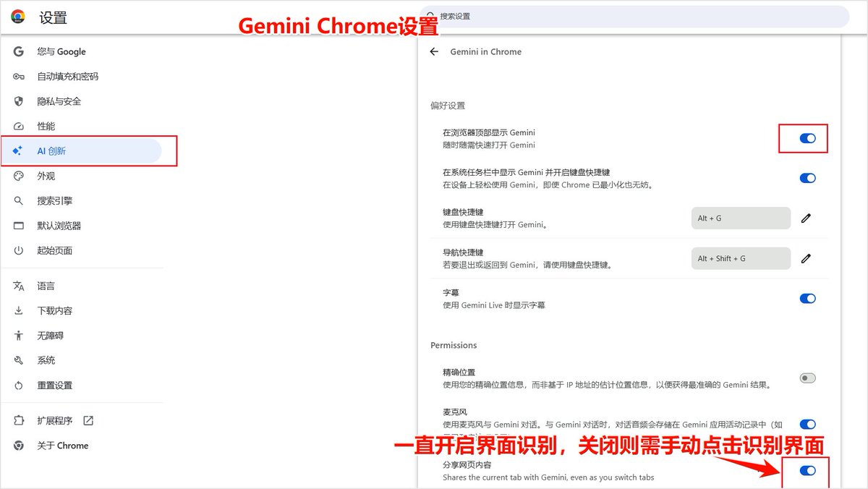Screen dimensions: 868x489
Task: Click the palette icon for 外观
Action: pos(19,176)
